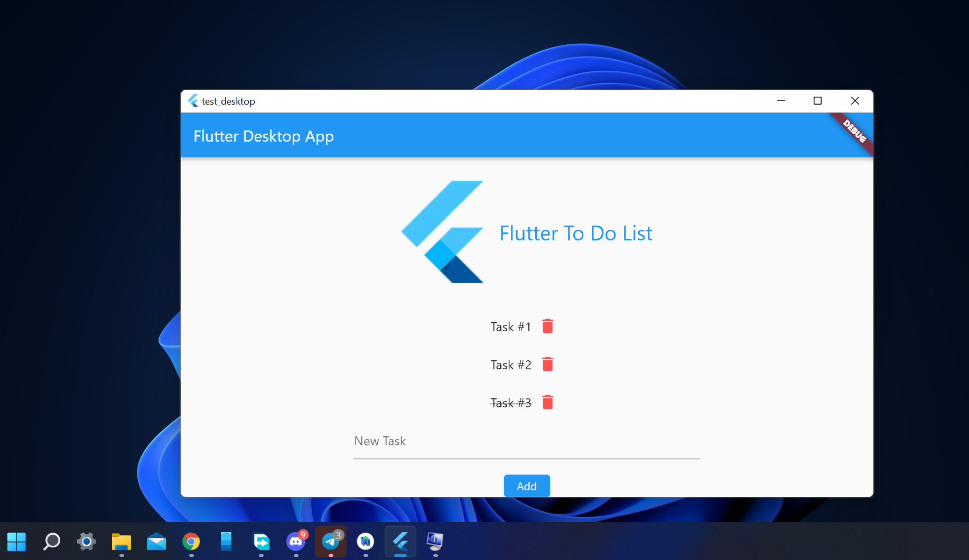
Task: Open the Windows Start menu
Action: click(x=17, y=542)
